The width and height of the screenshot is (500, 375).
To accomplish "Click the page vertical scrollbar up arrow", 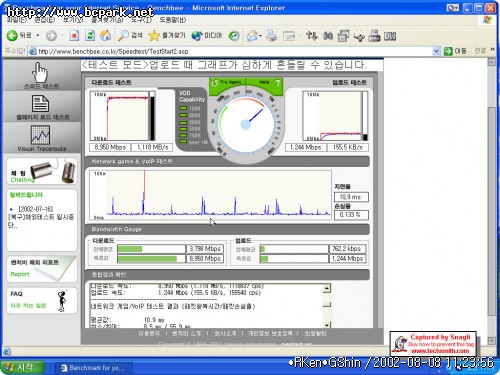I will [x=492, y=62].
